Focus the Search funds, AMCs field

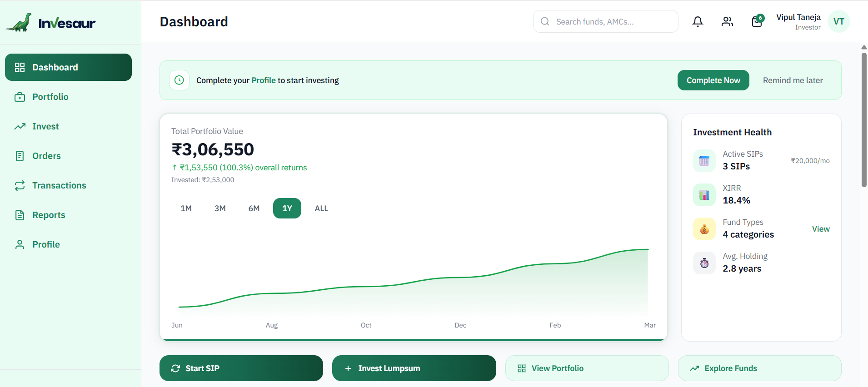click(x=605, y=21)
